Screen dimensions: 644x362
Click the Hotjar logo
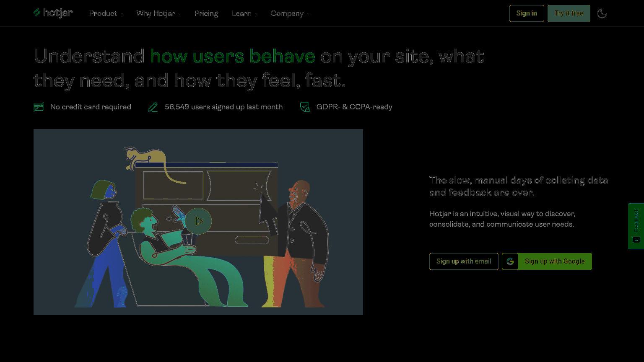click(53, 13)
